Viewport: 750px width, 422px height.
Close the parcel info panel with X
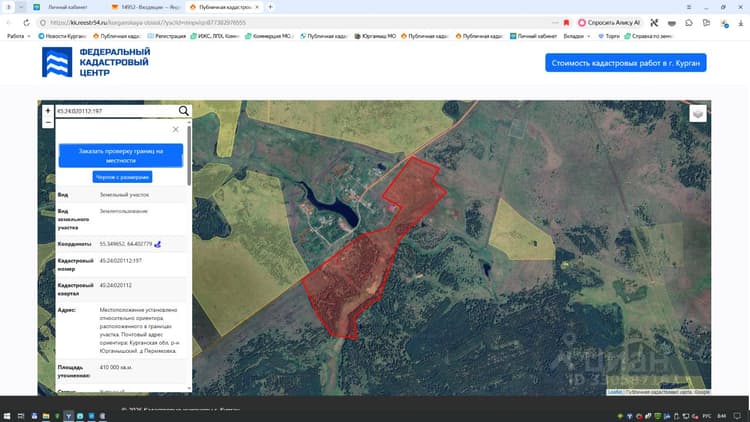tap(176, 130)
